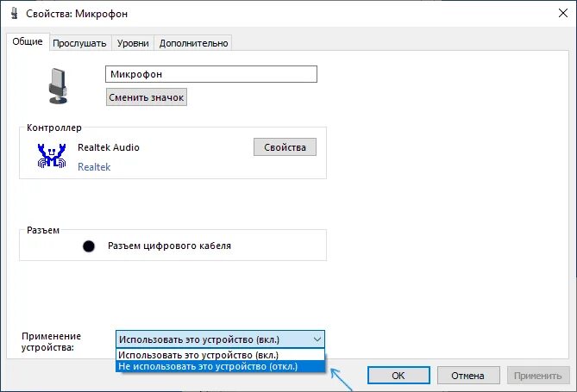The height and width of the screenshot is (392, 577).
Task: Click the Realtek Audio controller name
Action: [109, 147]
